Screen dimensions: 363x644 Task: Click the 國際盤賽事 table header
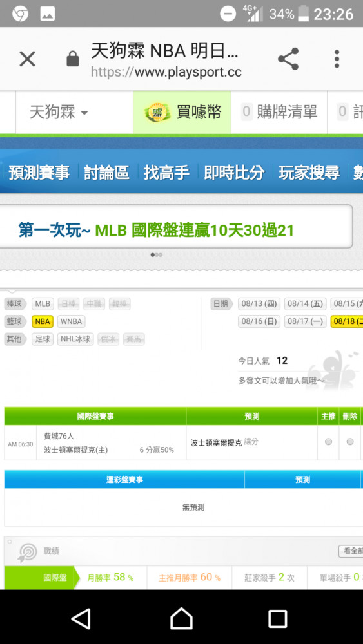click(95, 416)
